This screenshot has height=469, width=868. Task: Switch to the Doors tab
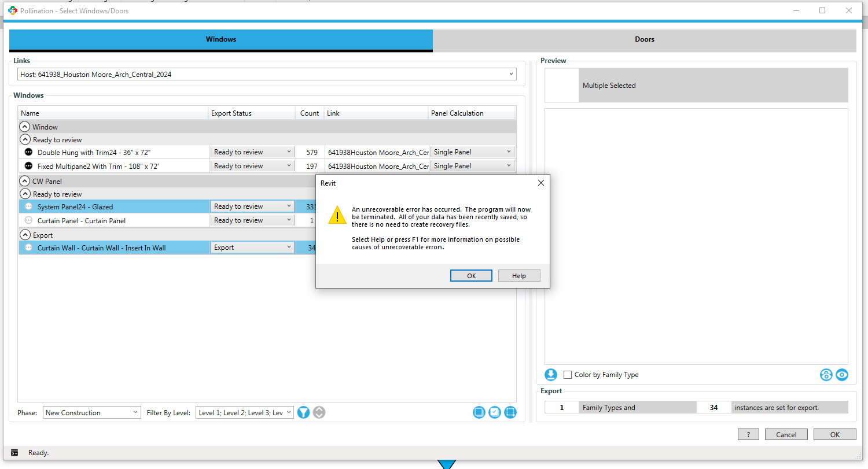tap(644, 39)
